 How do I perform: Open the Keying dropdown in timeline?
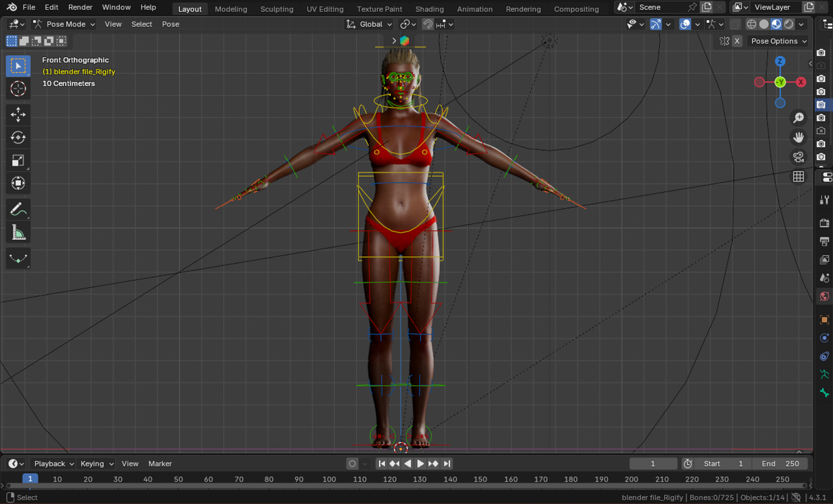click(x=97, y=463)
